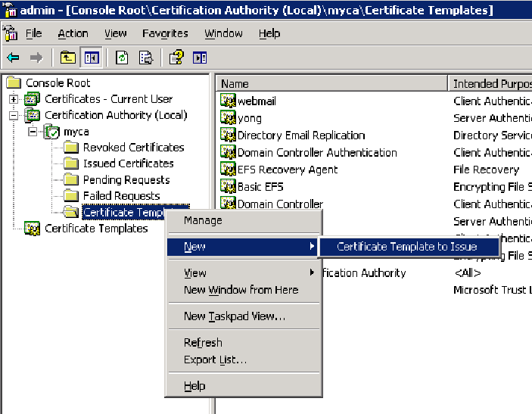
Task: Click the Console Root folder icon
Action: click(14, 82)
